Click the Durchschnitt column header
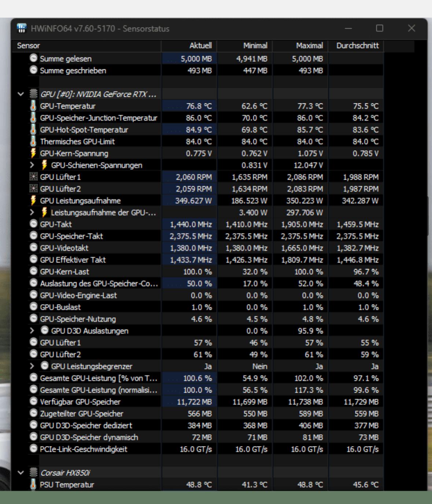This screenshot has height=504, width=432. [x=356, y=45]
